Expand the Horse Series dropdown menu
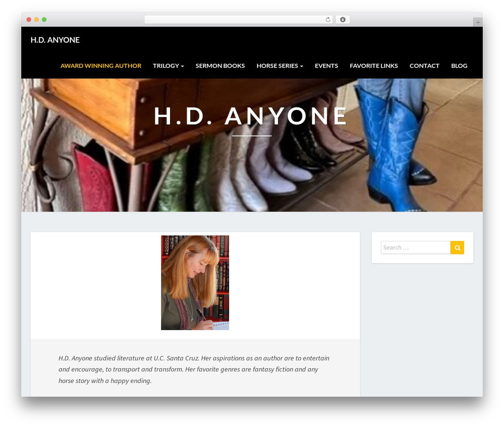This screenshot has width=504, height=427. (x=280, y=66)
